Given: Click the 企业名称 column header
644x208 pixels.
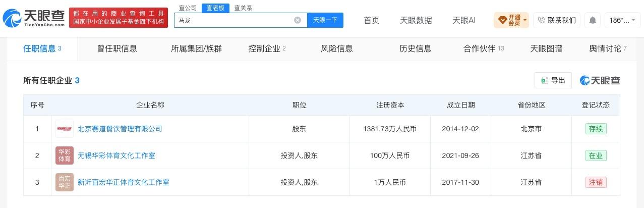Looking at the screenshot, I should pyautogui.click(x=150, y=105).
